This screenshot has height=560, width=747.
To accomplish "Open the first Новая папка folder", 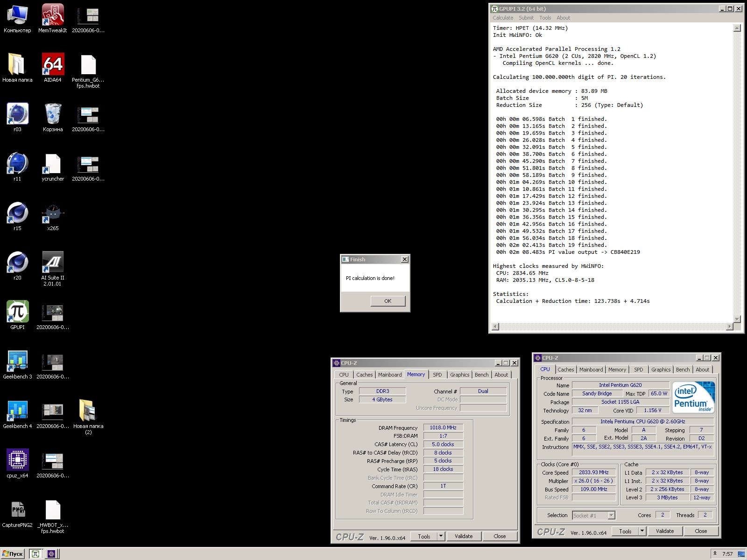I will coord(17,68).
